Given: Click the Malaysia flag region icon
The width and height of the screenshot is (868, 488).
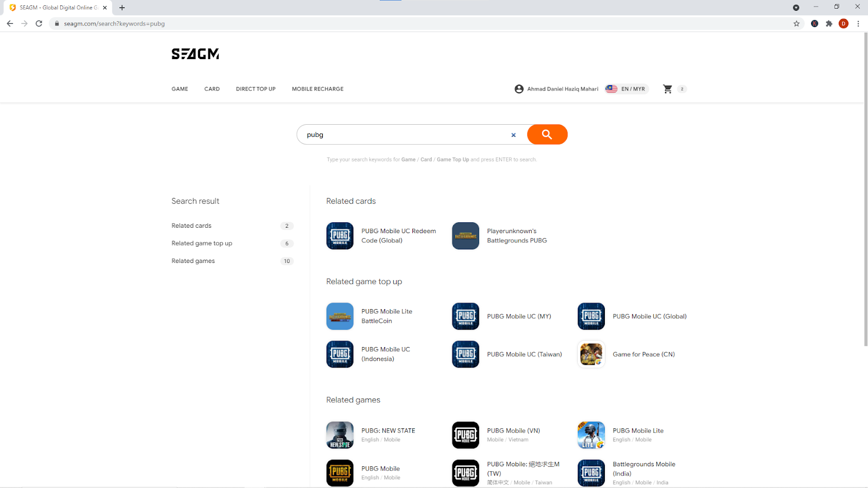Looking at the screenshot, I should (611, 89).
